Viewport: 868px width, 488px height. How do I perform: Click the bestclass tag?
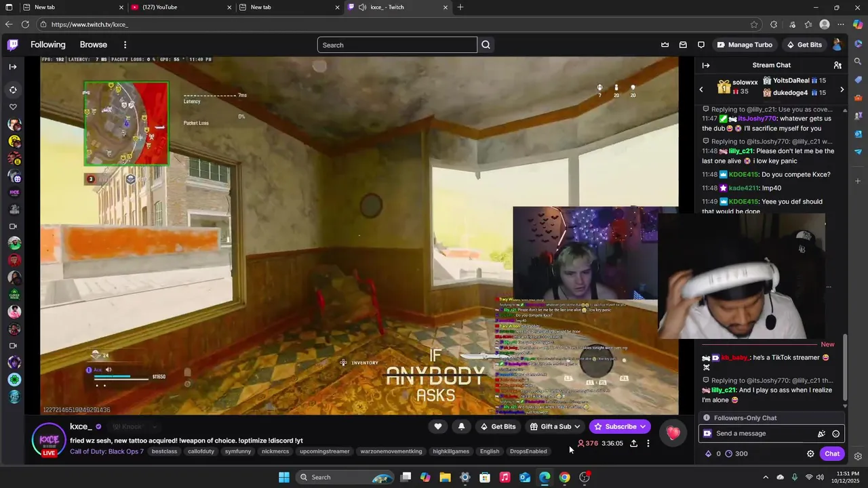164,451
